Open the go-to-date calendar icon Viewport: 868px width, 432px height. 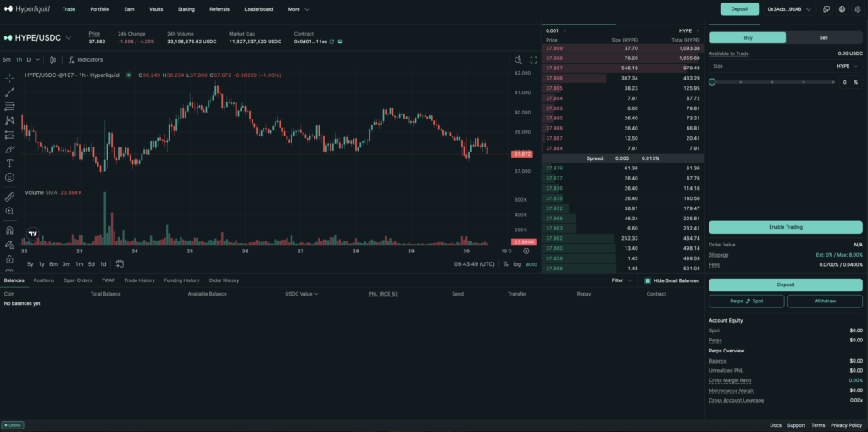(x=120, y=263)
